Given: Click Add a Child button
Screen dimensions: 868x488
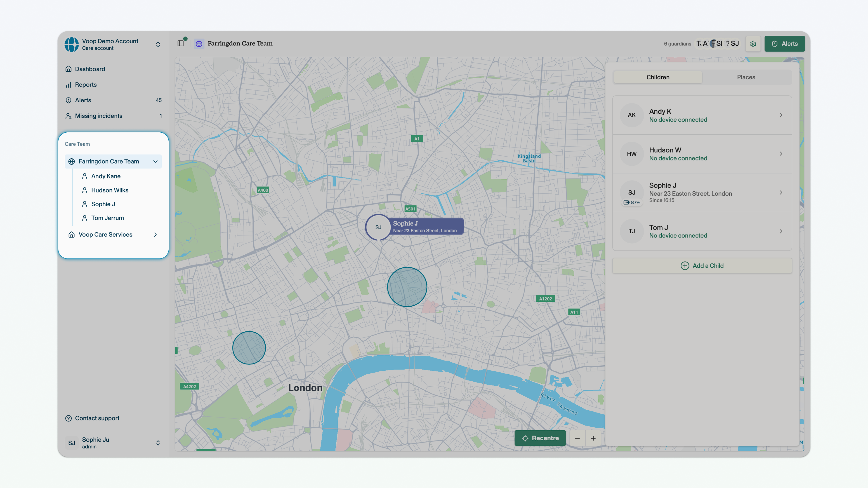Looking at the screenshot, I should tap(702, 266).
